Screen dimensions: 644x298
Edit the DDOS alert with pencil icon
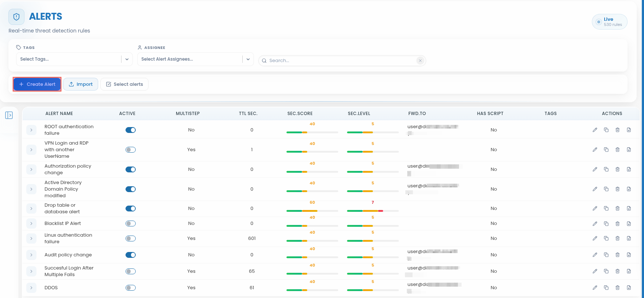[595, 288]
